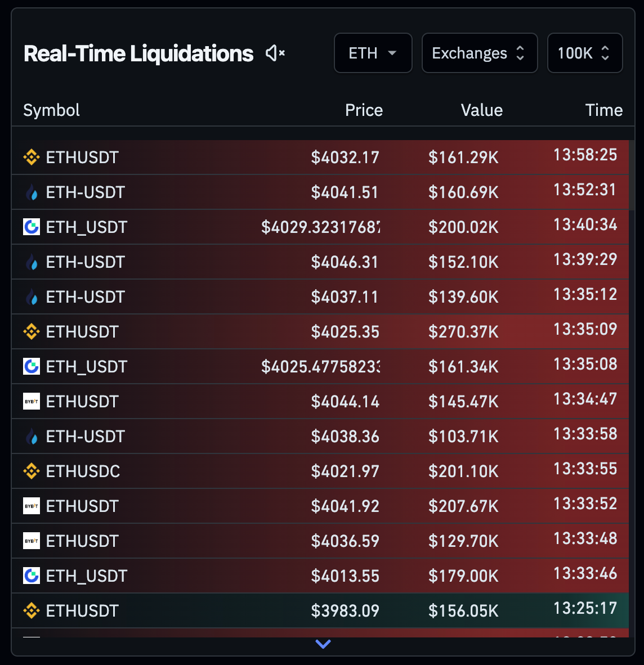
Task: Click the Symbol column header
Action: pyautogui.click(x=52, y=110)
